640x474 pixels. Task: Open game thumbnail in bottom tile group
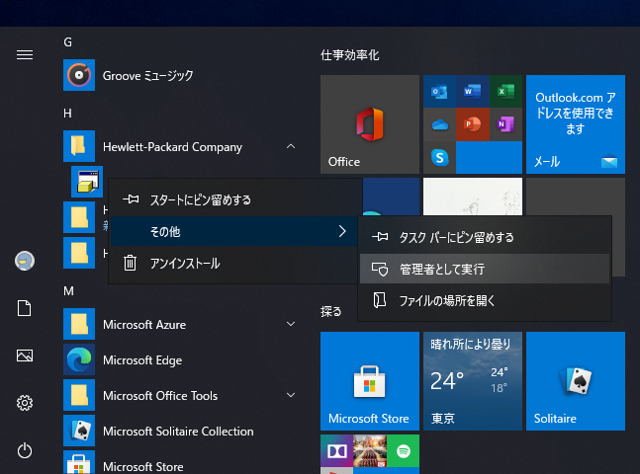[x=370, y=451]
